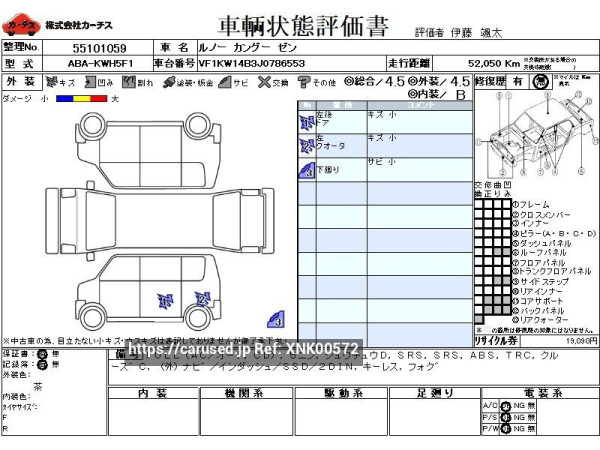The height and width of the screenshot is (450, 600).
Task: Click scratch icon in damage table row 1
Action: tap(306, 121)
